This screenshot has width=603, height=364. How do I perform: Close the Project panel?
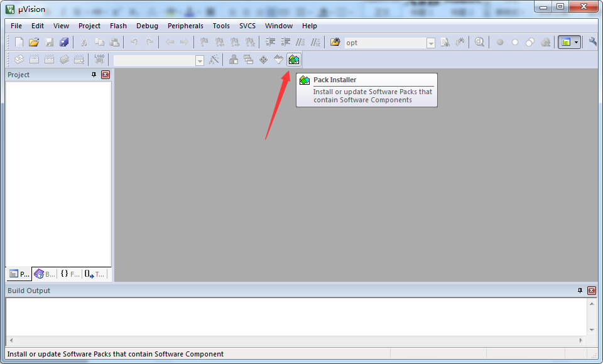[106, 75]
